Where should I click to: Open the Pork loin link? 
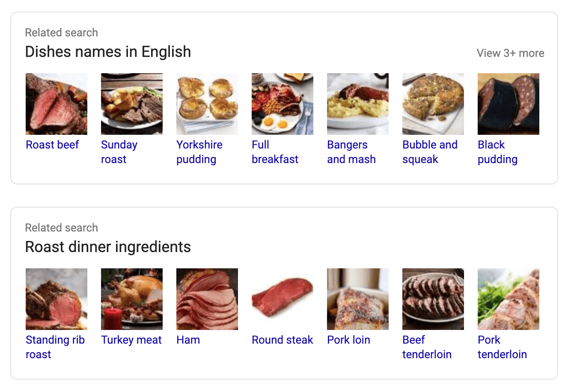[x=348, y=340]
